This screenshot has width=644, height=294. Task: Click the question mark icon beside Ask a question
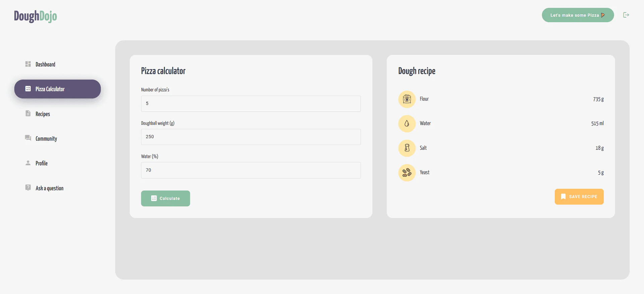pyautogui.click(x=28, y=188)
